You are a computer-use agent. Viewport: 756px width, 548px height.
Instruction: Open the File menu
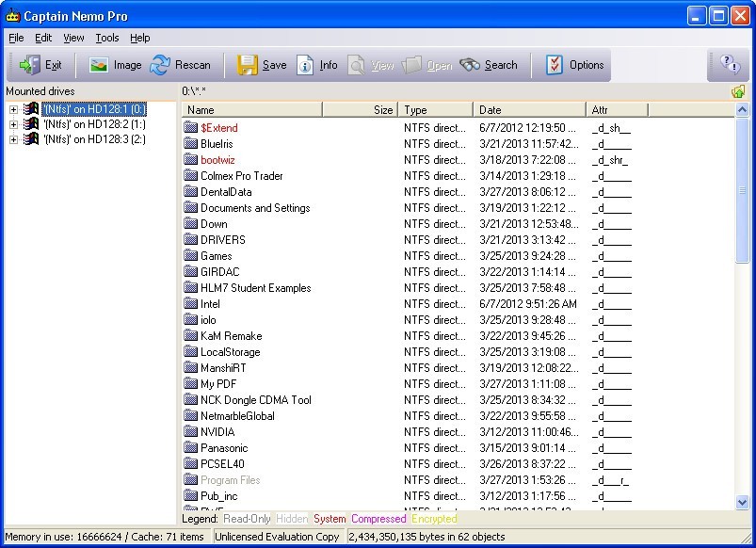16,38
